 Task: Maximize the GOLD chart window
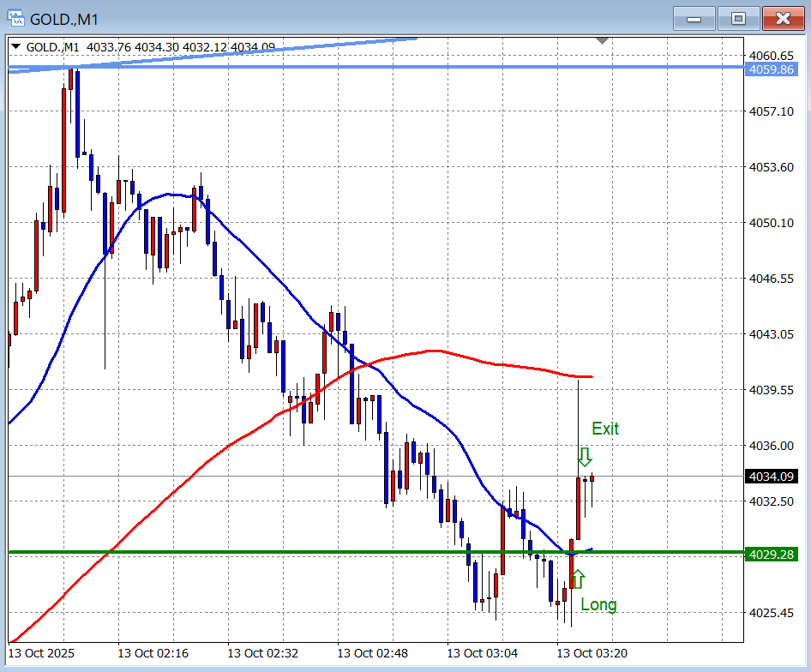coord(738,18)
